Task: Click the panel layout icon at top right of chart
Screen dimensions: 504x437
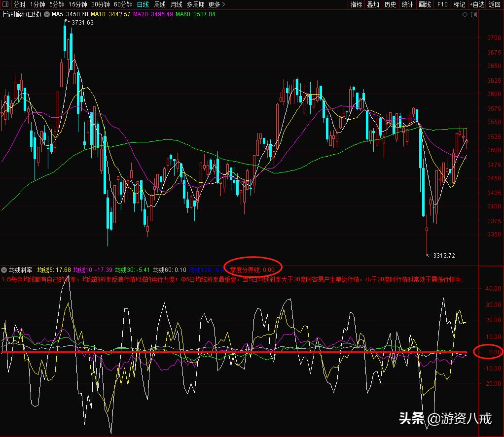Action: 474,15
